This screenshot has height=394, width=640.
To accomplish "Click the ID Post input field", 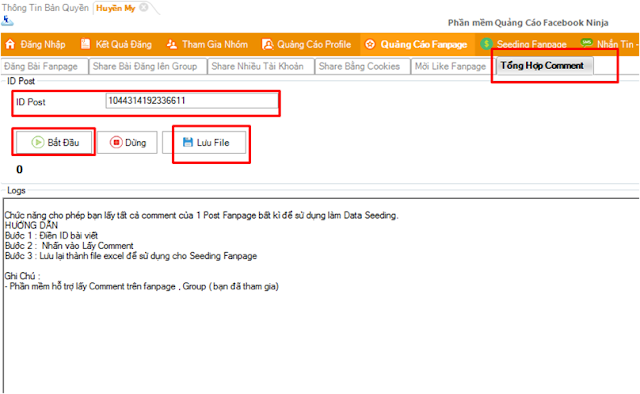I will point(192,101).
